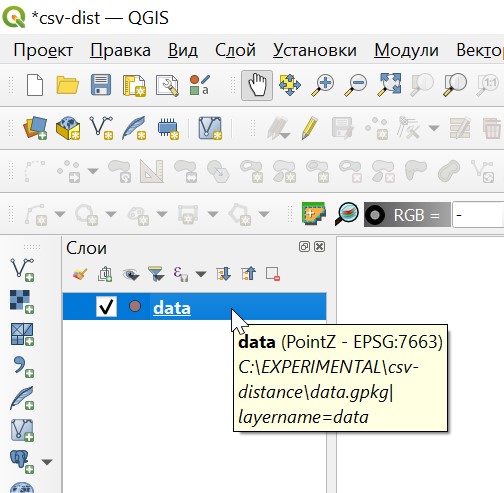Open layer styling panel brush icon
Viewport: 504px width, 493px height.
click(80, 274)
